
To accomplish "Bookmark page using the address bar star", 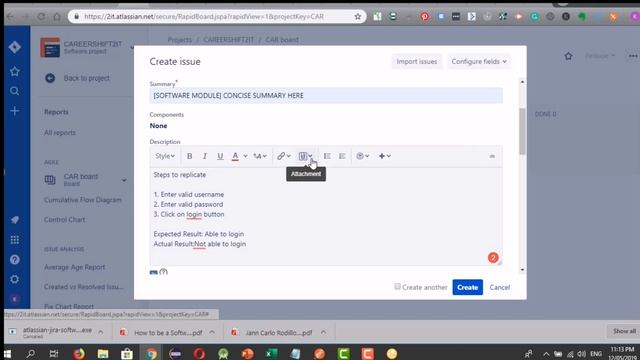I will click(358, 17).
